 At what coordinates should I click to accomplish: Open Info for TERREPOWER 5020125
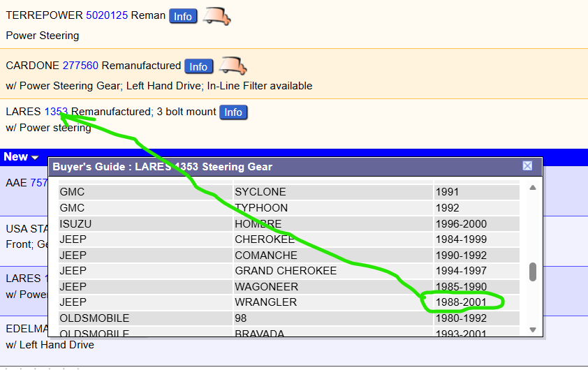point(183,16)
